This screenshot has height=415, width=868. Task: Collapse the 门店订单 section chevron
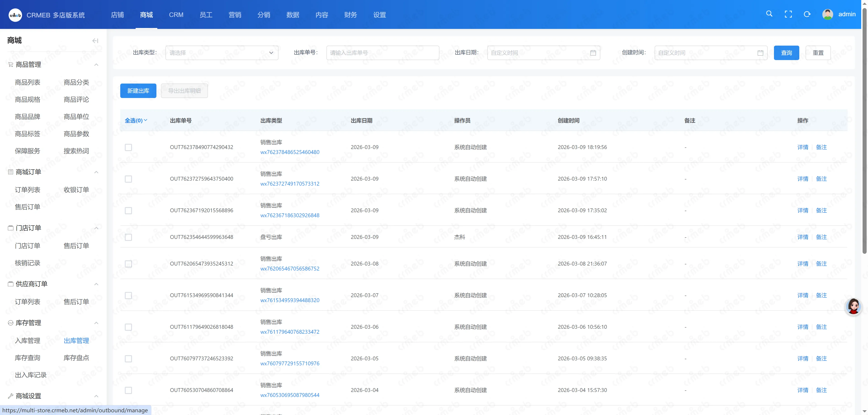96,228
